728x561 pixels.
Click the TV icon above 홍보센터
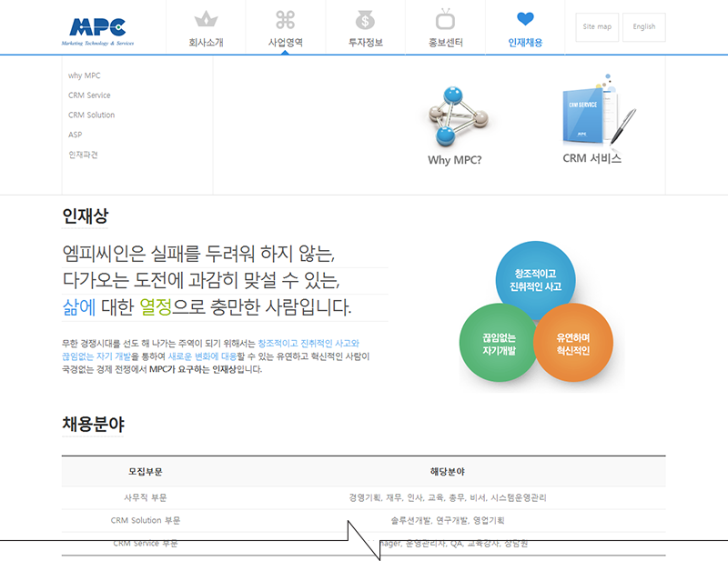445,19
